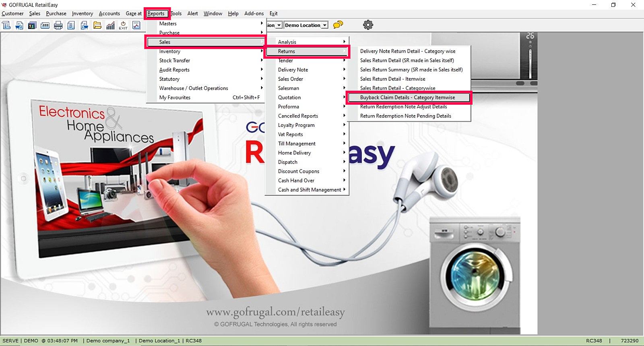Select Returns in the Sales submenu
This screenshot has width=644, height=346.
(x=307, y=51)
